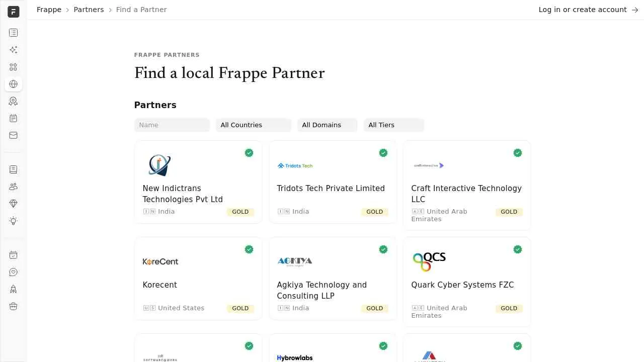This screenshot has height=362, width=644.
Task: Go to Frappe breadcrumb link
Action: [x=49, y=10]
